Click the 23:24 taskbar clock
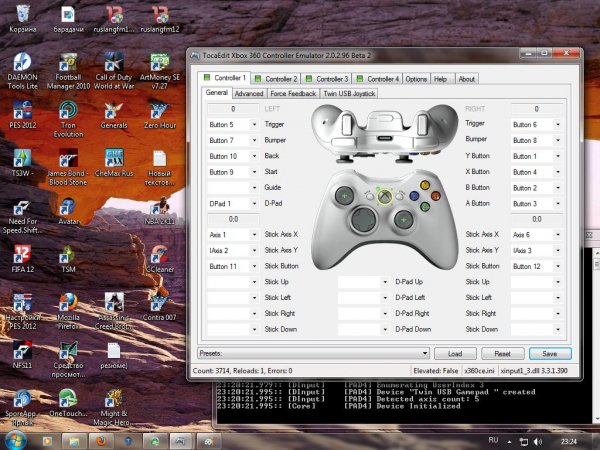Image resolution: width=600 pixels, height=450 pixels. (569, 442)
